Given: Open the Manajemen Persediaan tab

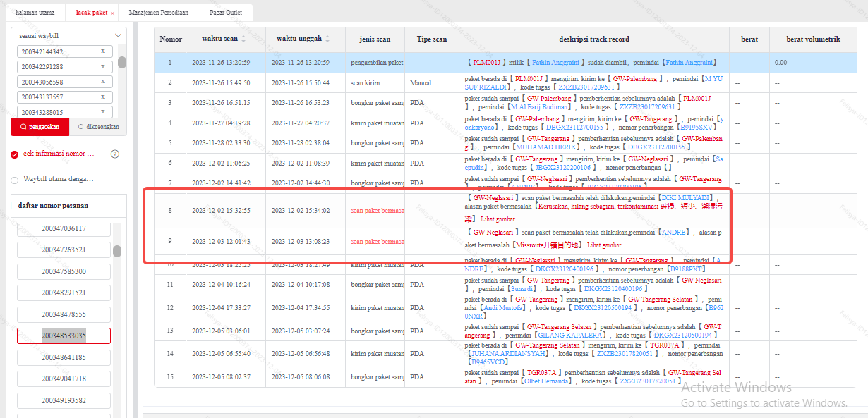Looking at the screenshot, I should click(x=159, y=13).
